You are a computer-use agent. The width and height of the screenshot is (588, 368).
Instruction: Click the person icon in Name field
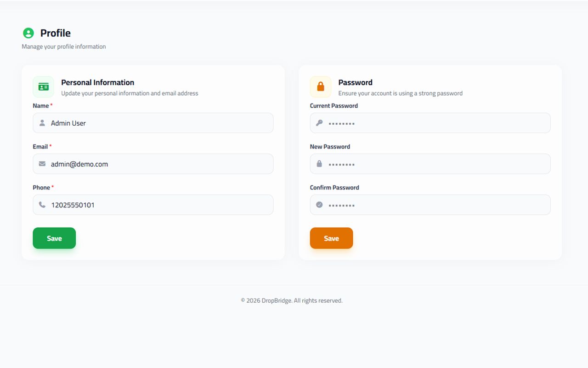point(42,123)
